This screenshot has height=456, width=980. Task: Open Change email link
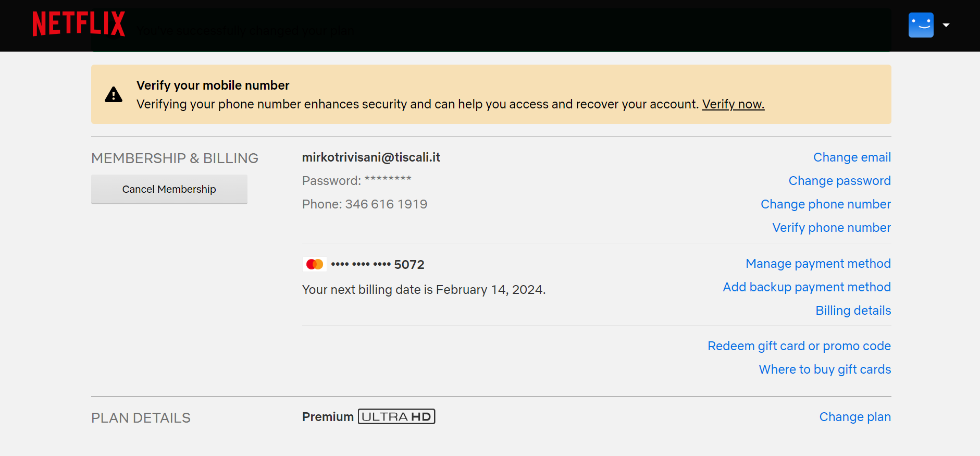(852, 157)
